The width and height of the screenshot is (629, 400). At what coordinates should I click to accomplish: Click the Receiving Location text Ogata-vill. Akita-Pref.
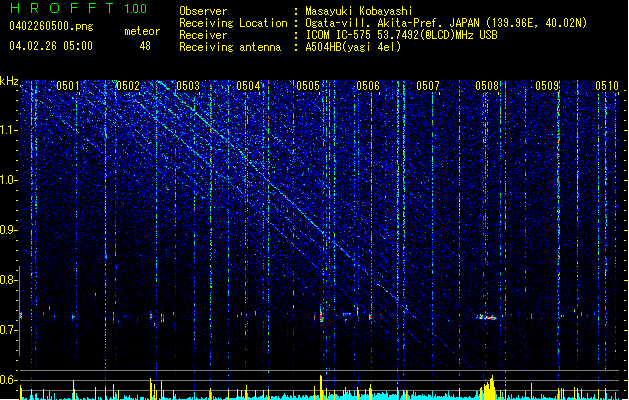tap(374, 23)
